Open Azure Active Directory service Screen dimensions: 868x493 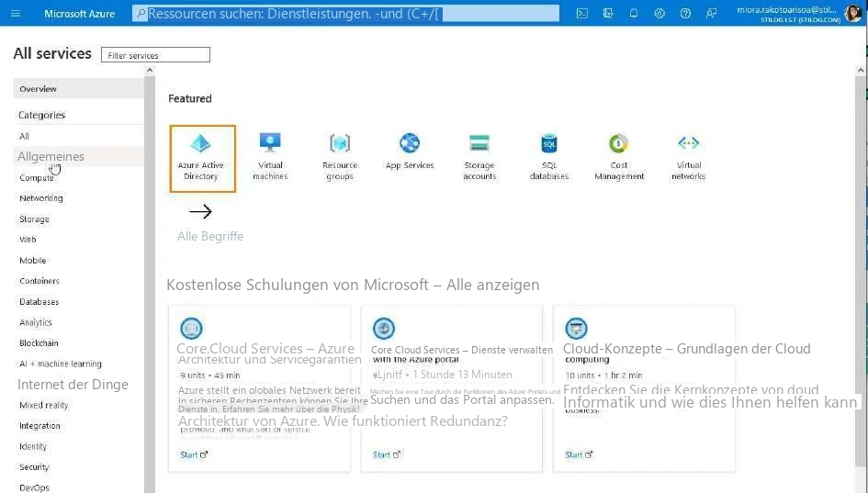(203, 158)
